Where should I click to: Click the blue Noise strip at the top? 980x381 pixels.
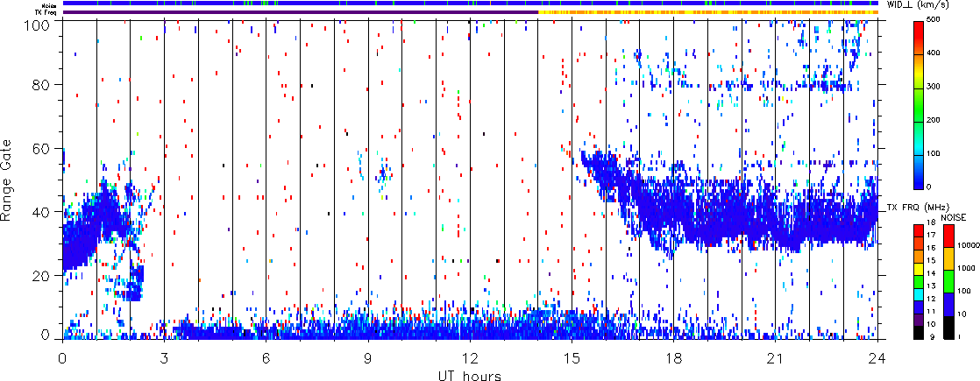coord(470,4)
